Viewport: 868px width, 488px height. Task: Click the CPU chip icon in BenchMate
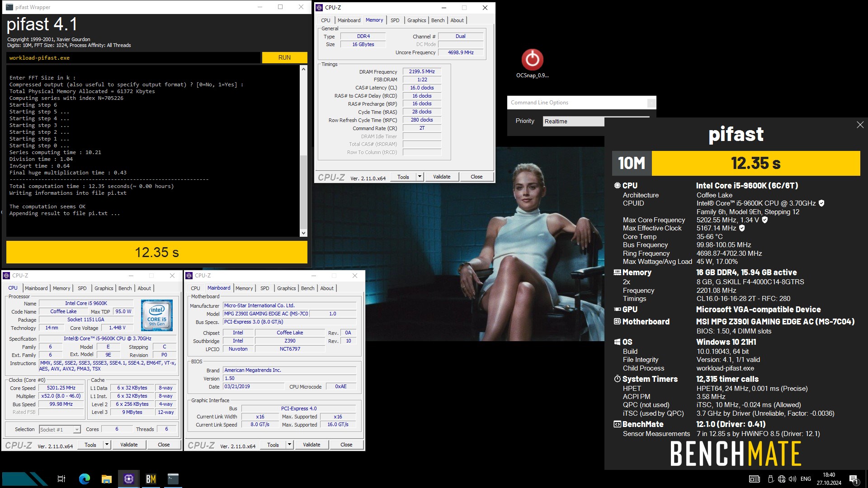point(617,185)
